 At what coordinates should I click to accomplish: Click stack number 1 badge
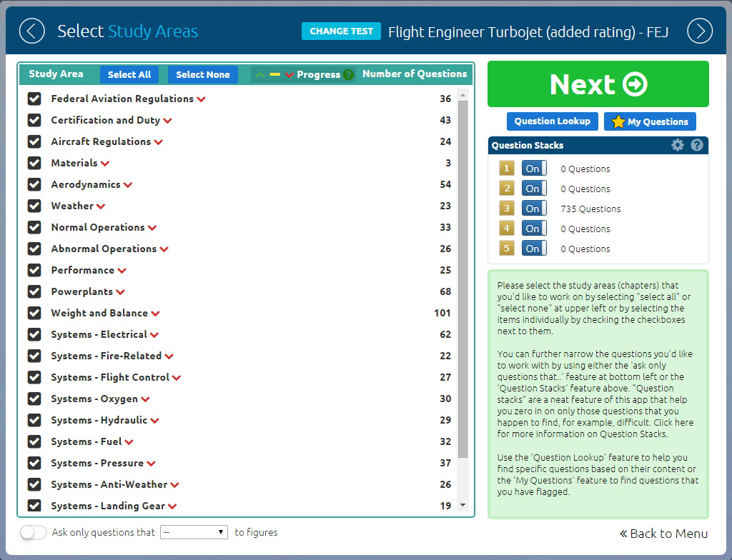click(507, 169)
